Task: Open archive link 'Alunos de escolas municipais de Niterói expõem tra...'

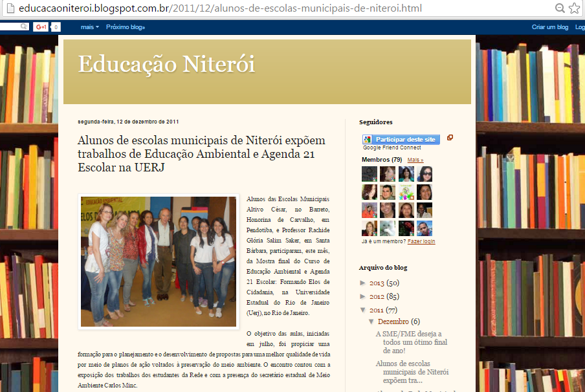Action: coord(412,372)
